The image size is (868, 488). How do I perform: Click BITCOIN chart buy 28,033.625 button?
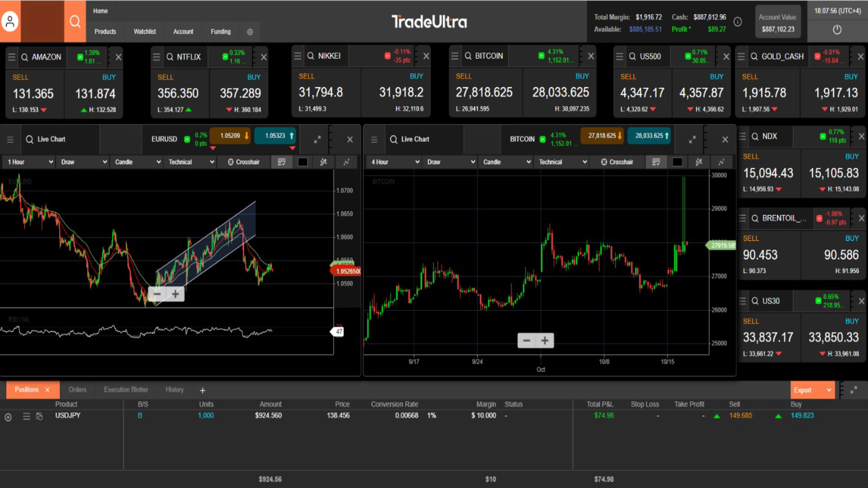pyautogui.click(x=649, y=136)
